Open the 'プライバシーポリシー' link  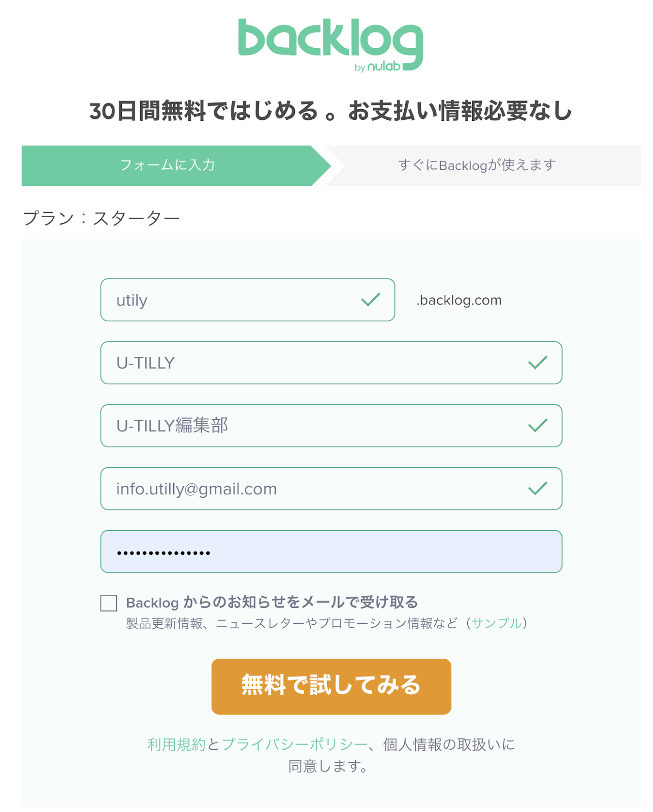click(295, 745)
